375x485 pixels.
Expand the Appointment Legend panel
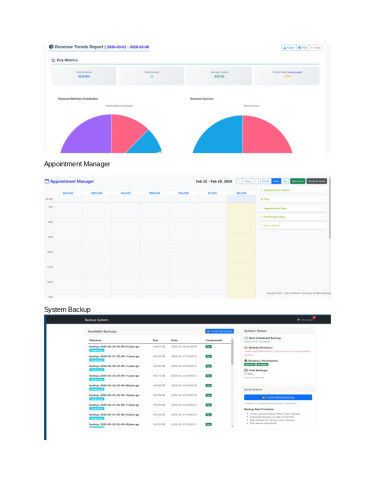(293, 190)
